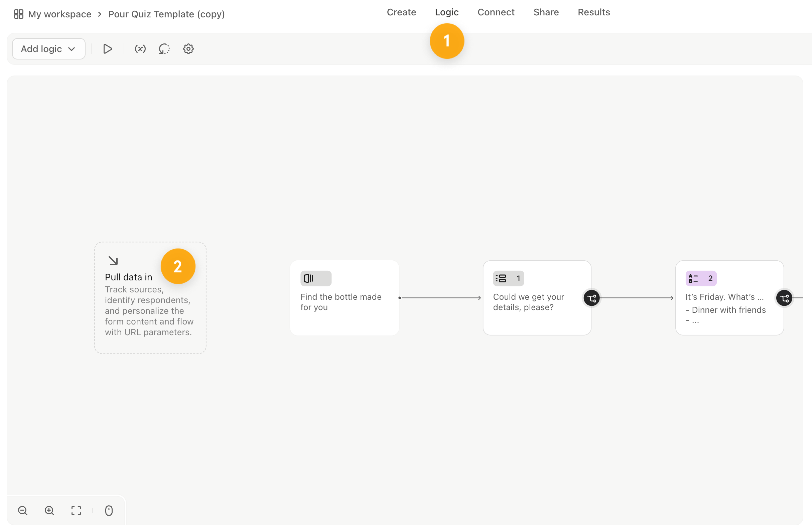
Task: Switch to the Create tab
Action: 401,12
